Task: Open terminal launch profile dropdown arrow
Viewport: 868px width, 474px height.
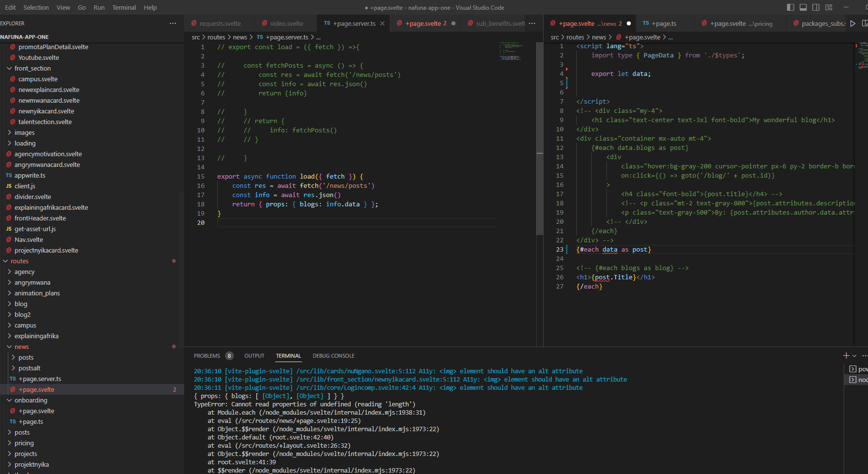Action: pos(854,356)
